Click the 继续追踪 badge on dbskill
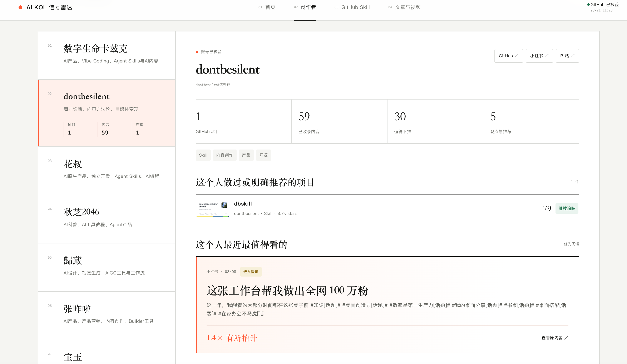The image size is (627, 364). point(567,209)
